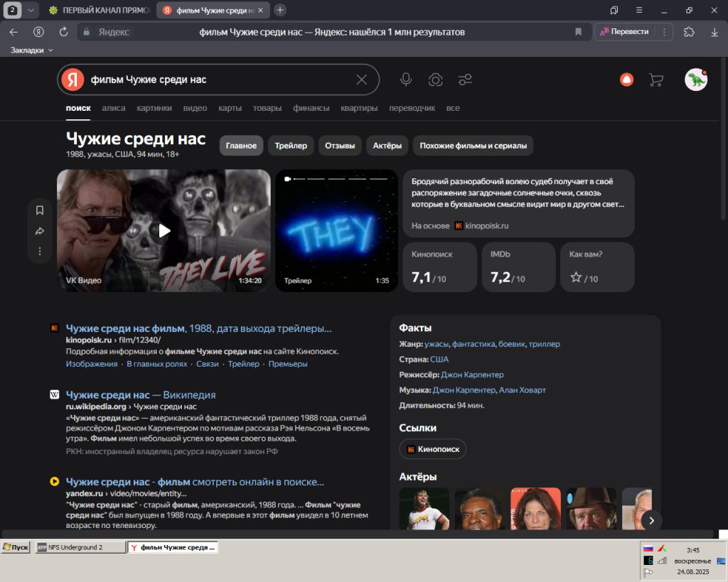Open image search camera icon
The width and height of the screenshot is (728, 582).
[x=436, y=80]
